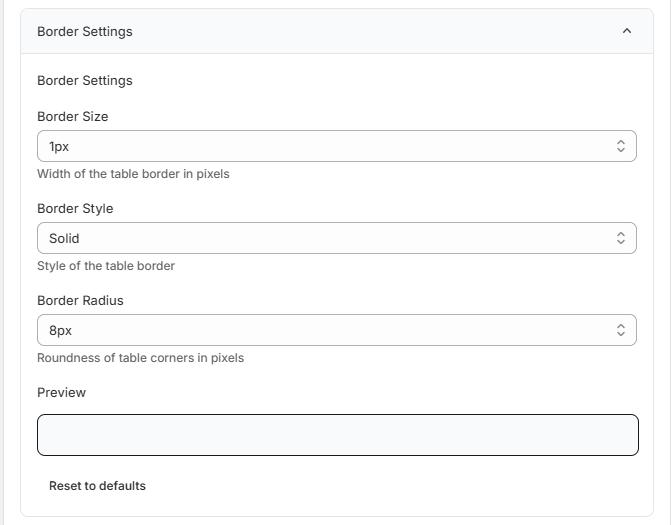Click 'Width of the table border in pixels' hint
This screenshot has height=525, width=671.
click(x=133, y=174)
